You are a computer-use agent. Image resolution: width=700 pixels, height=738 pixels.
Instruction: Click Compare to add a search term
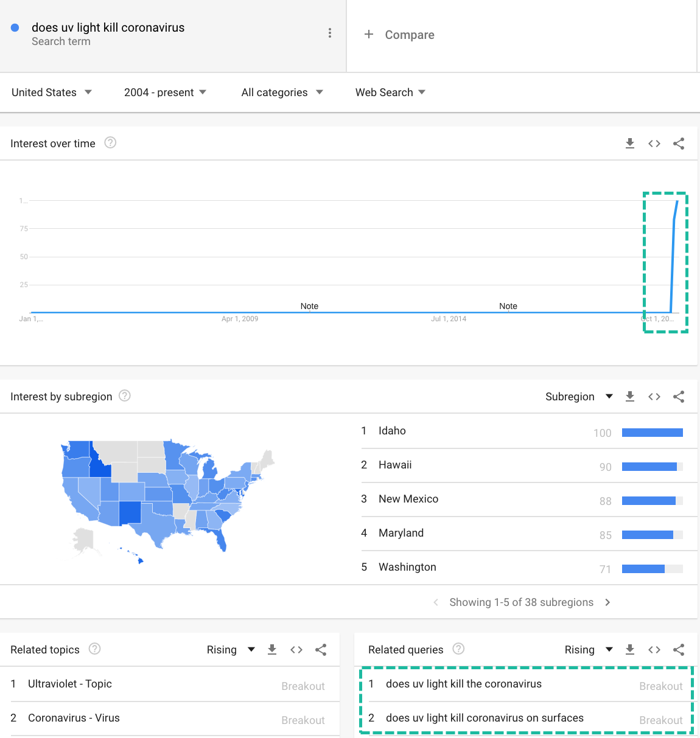pyautogui.click(x=400, y=35)
